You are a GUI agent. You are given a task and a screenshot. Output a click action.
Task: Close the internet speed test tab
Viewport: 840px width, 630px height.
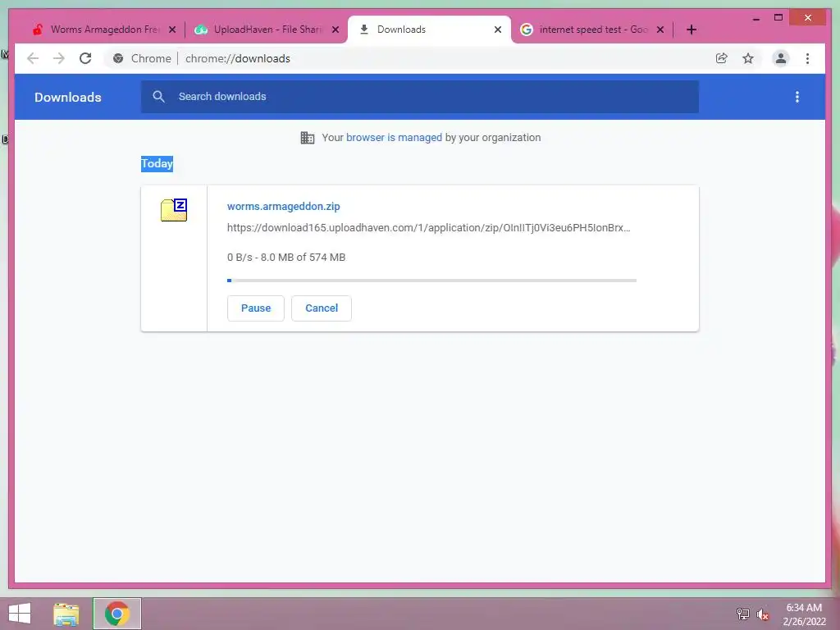pyautogui.click(x=660, y=30)
